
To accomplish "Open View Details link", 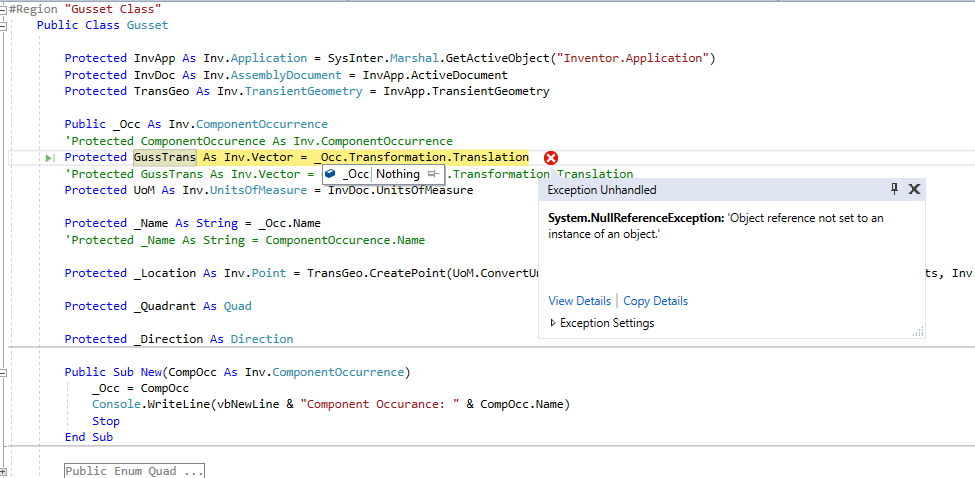I will pyautogui.click(x=580, y=301).
